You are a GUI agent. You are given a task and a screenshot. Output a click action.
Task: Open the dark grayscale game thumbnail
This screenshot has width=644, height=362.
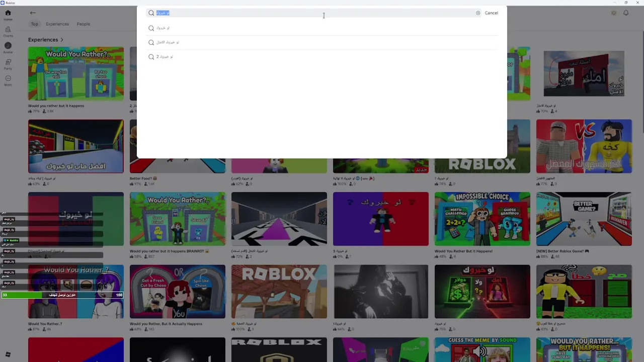381,292
